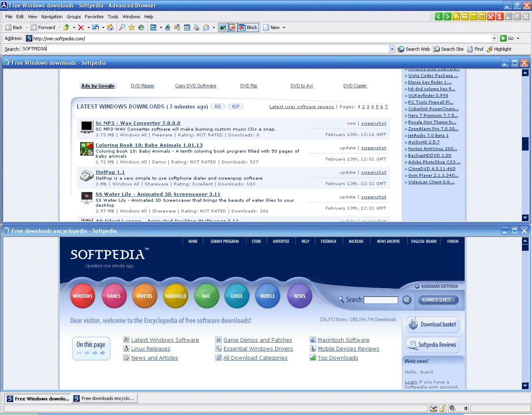Expand the Up level dropdown arrow
This screenshot has width=532, height=415.
[x=74, y=27]
